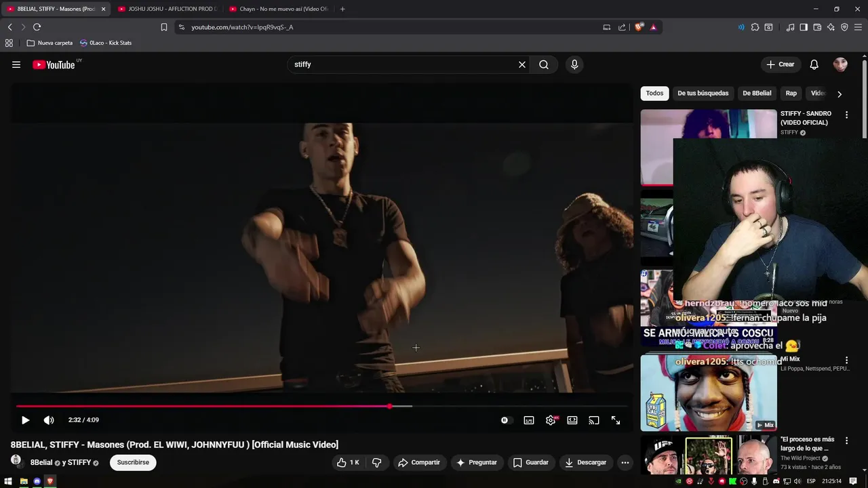The width and height of the screenshot is (868, 488).
Task: Reload the current page
Action: point(37,27)
